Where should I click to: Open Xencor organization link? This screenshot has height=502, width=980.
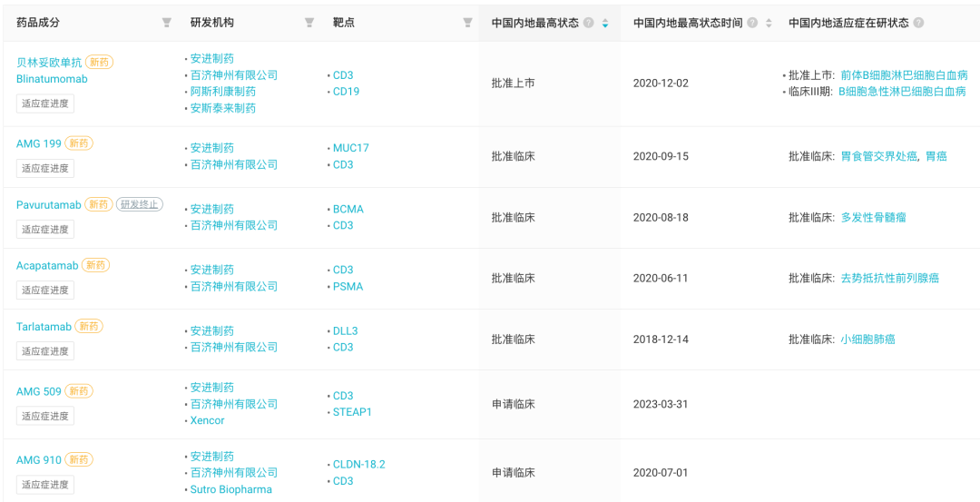[x=208, y=420]
